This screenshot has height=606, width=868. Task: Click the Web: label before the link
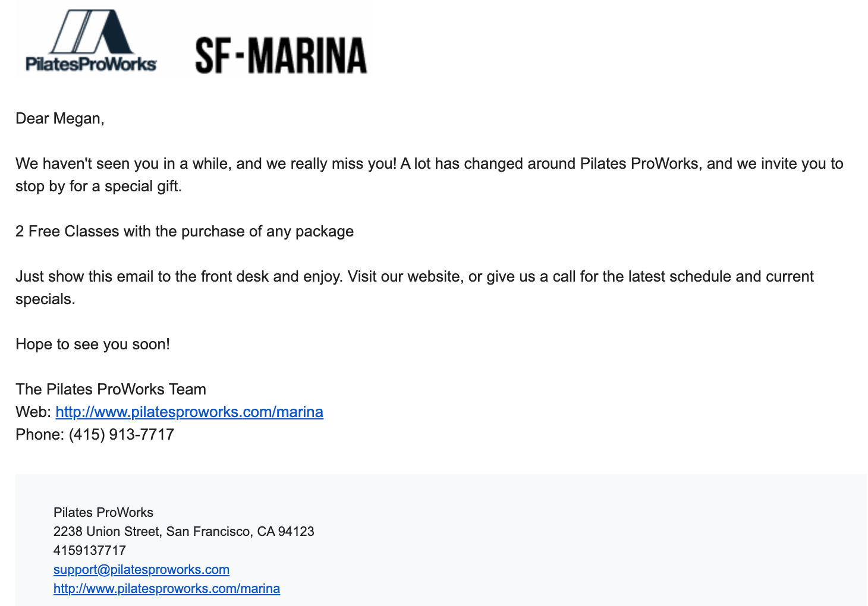point(33,412)
